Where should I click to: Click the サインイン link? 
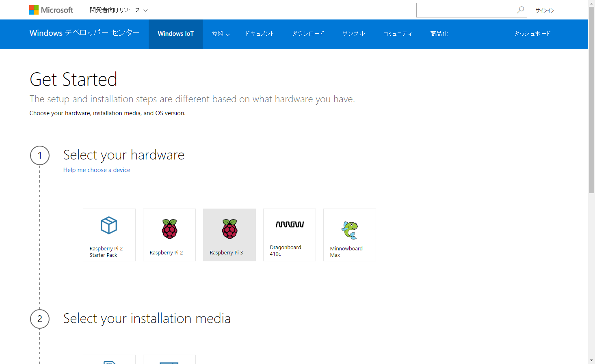tap(545, 10)
